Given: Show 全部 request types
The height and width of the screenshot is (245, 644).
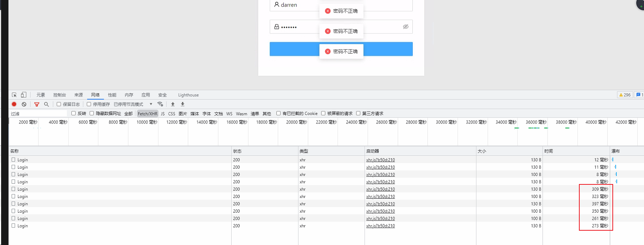Looking at the screenshot, I should (128, 114).
